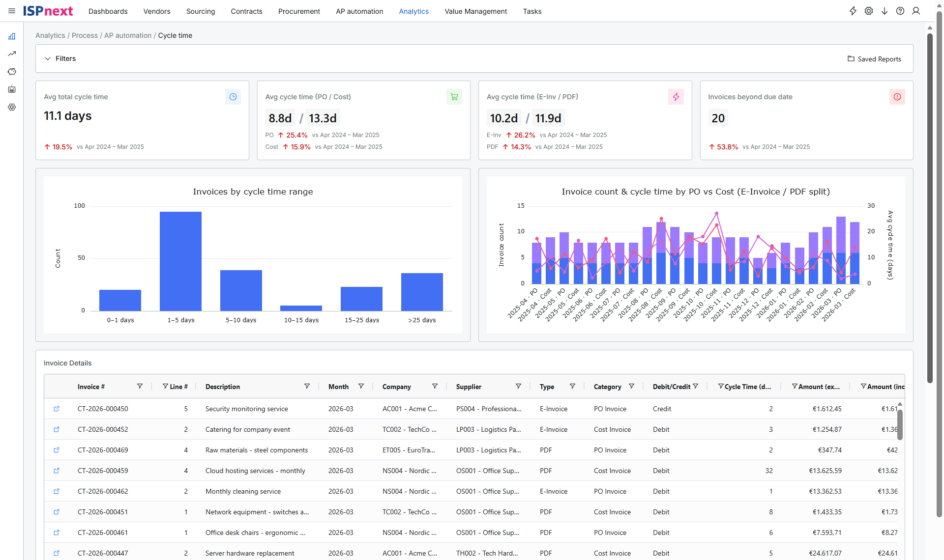Open the Type column filter
Screen dimensions: 944x560
pyautogui.click(x=572, y=387)
